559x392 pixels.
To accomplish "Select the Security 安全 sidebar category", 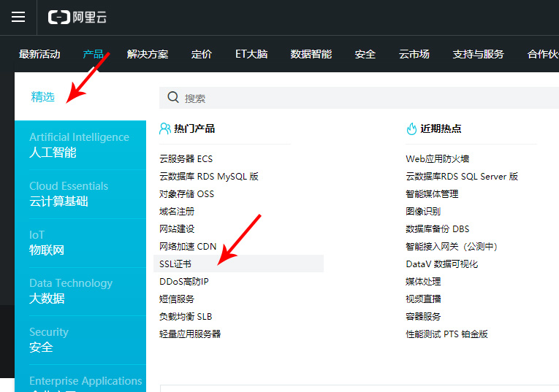I will tap(80, 340).
